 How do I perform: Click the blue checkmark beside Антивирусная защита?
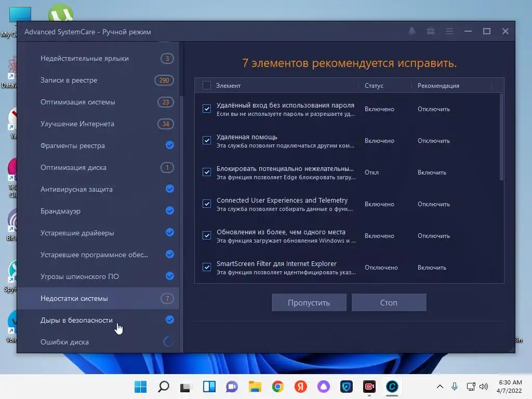click(x=170, y=189)
